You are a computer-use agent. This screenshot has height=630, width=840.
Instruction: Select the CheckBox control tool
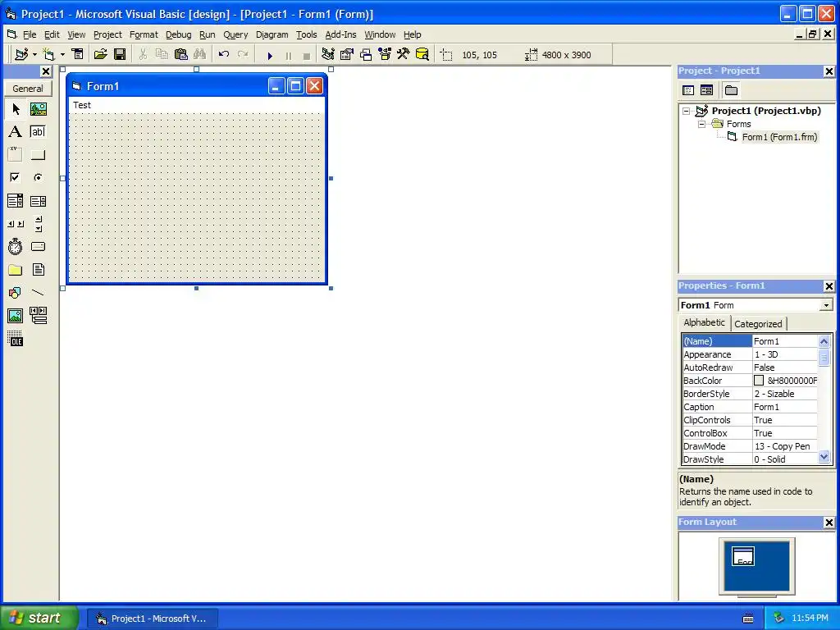click(x=16, y=177)
